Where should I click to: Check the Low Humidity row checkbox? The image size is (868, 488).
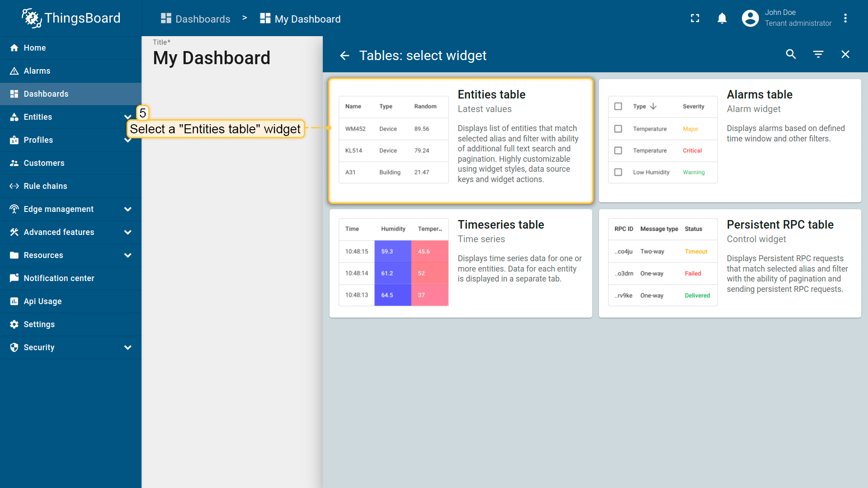pyautogui.click(x=618, y=172)
